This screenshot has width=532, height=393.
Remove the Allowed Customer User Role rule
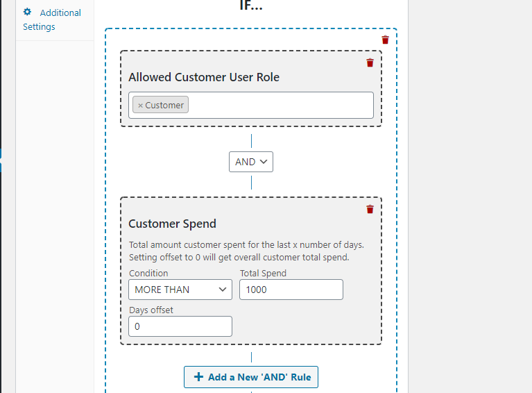point(370,62)
